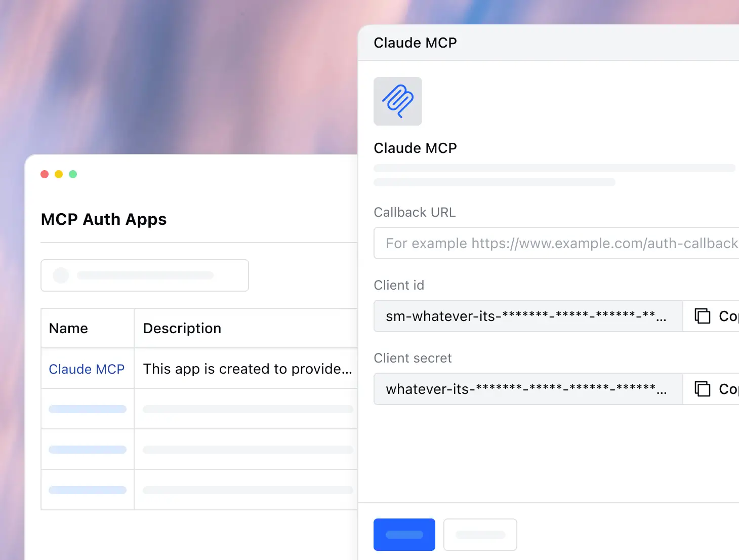Click the Client secret label
This screenshot has height=560, width=739.
pos(413,358)
